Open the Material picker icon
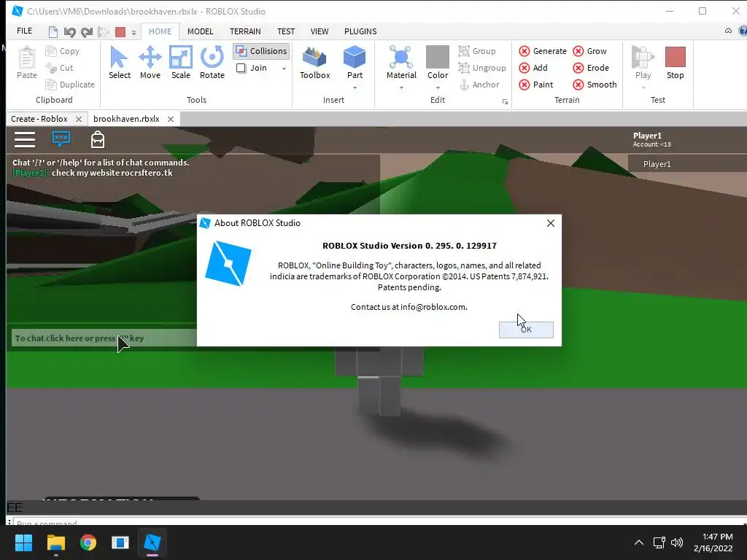Screen dimensions: 747x560 401,58
